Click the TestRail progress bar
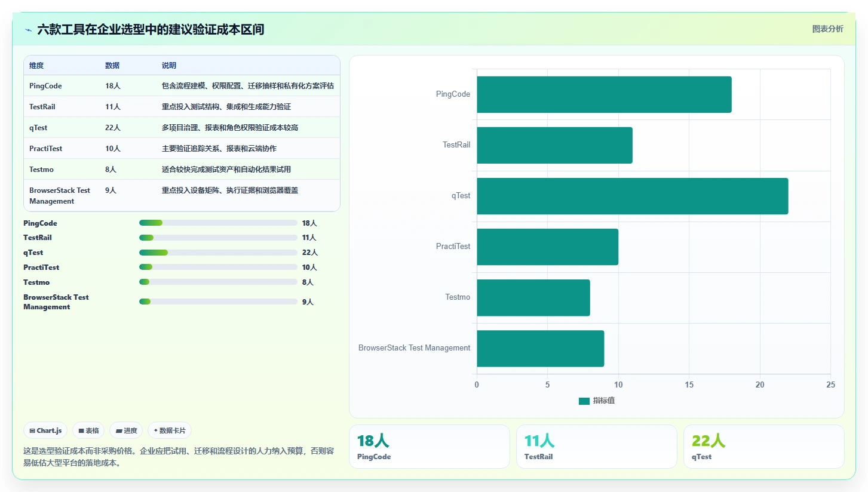The image size is (868, 492). [x=218, y=238]
